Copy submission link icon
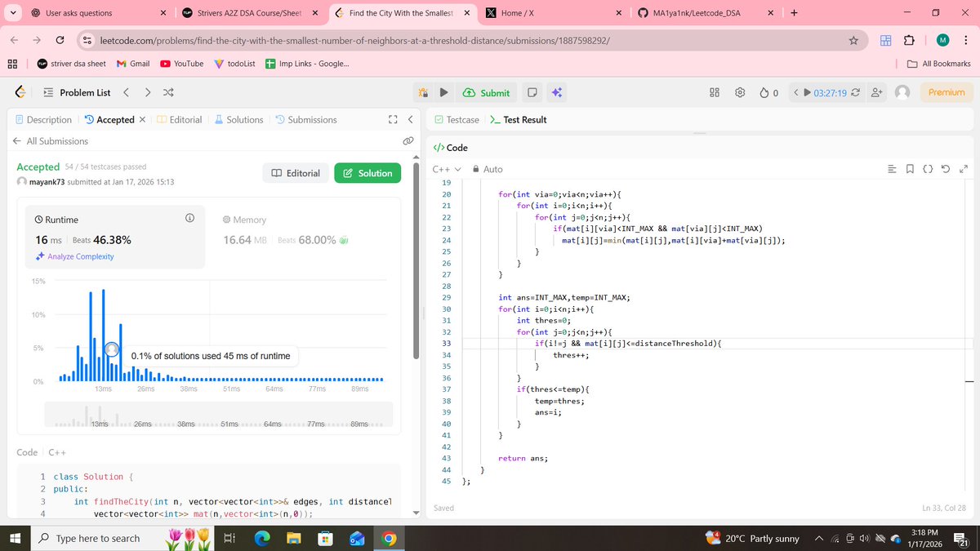Screen dimensions: 980x551 point(408,141)
